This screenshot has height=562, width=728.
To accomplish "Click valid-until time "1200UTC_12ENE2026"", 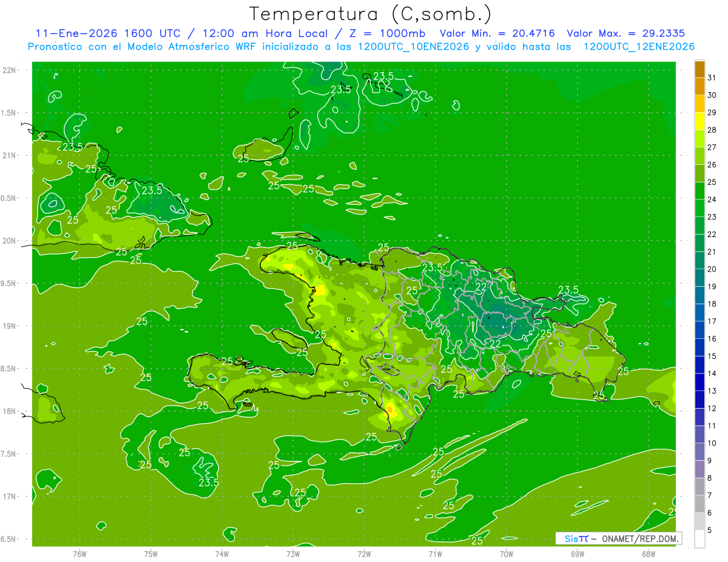I will (639, 47).
